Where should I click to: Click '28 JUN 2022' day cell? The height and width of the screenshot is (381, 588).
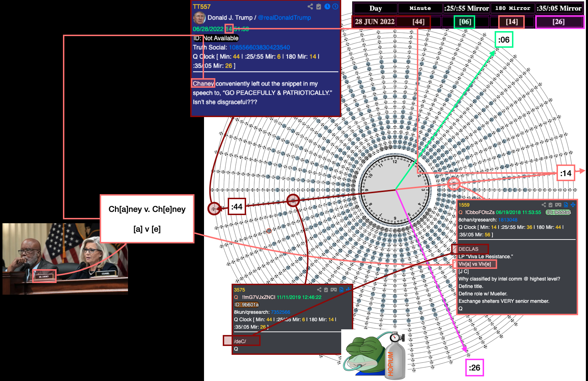click(x=375, y=22)
